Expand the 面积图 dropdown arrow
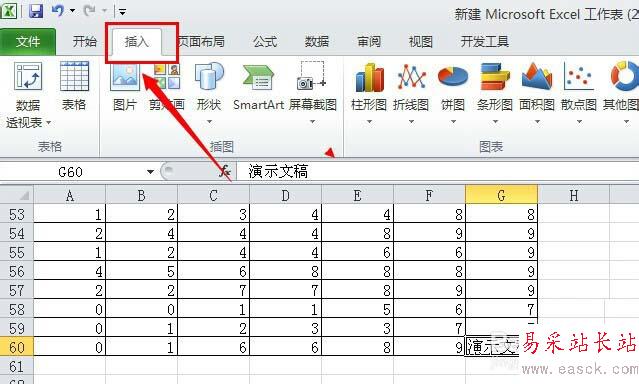 tap(537, 121)
